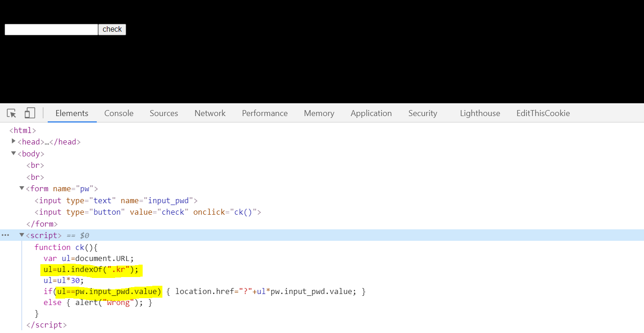644x333 pixels.
Task: Open the Performance tab
Action: (265, 113)
